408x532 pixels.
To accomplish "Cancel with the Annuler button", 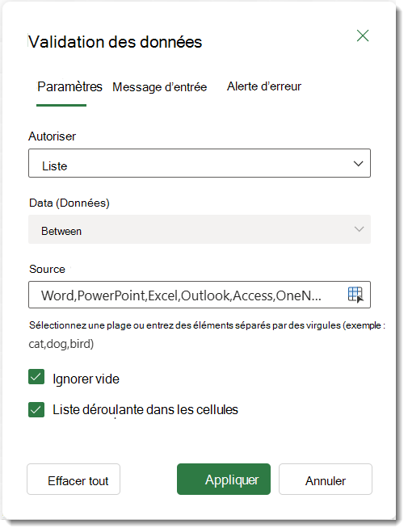I will pos(325,480).
